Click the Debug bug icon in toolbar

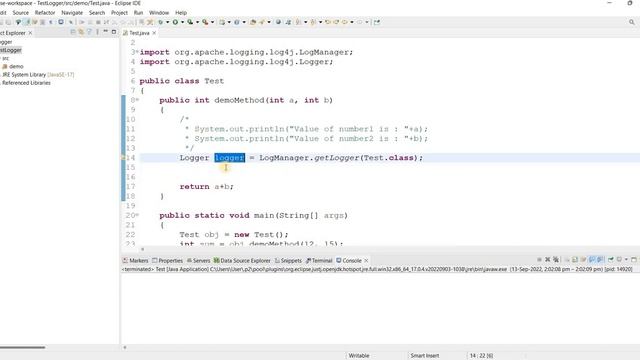coord(160,22)
